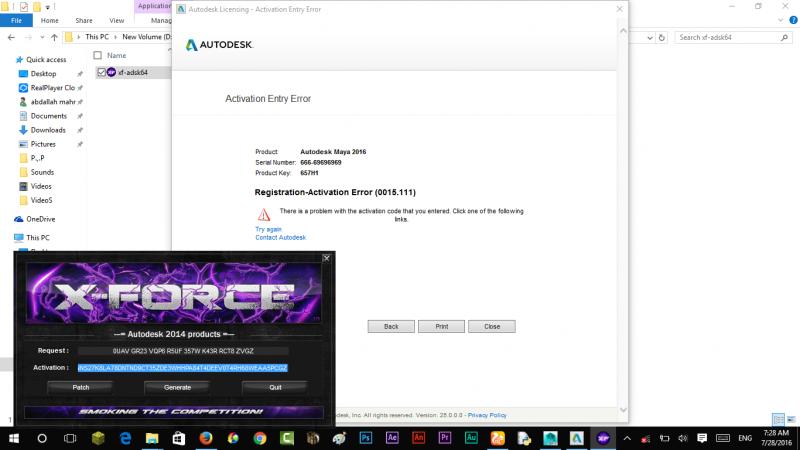Launch Firefox from the taskbar
Image resolution: width=800 pixels, height=450 pixels.
coord(206,438)
